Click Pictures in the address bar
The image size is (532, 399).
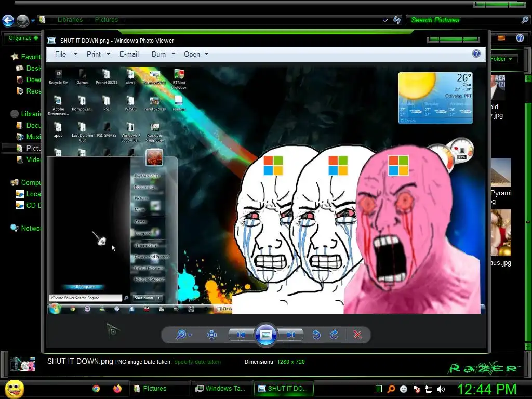(x=106, y=20)
